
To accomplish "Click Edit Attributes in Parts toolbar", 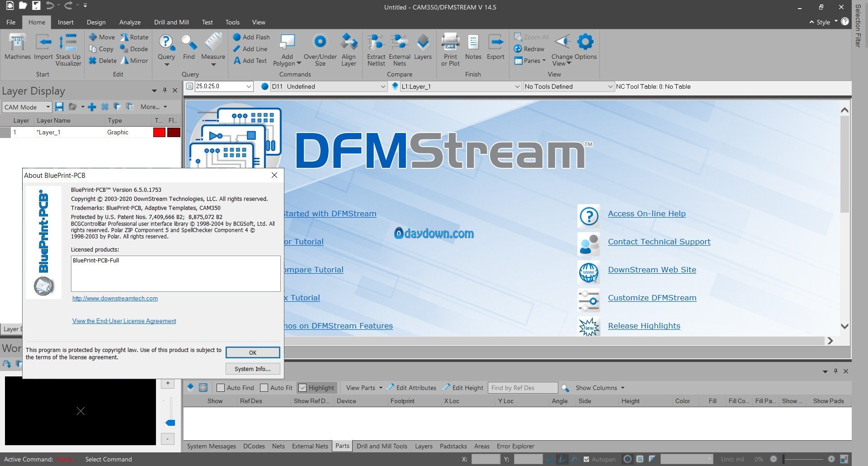I will [411, 388].
